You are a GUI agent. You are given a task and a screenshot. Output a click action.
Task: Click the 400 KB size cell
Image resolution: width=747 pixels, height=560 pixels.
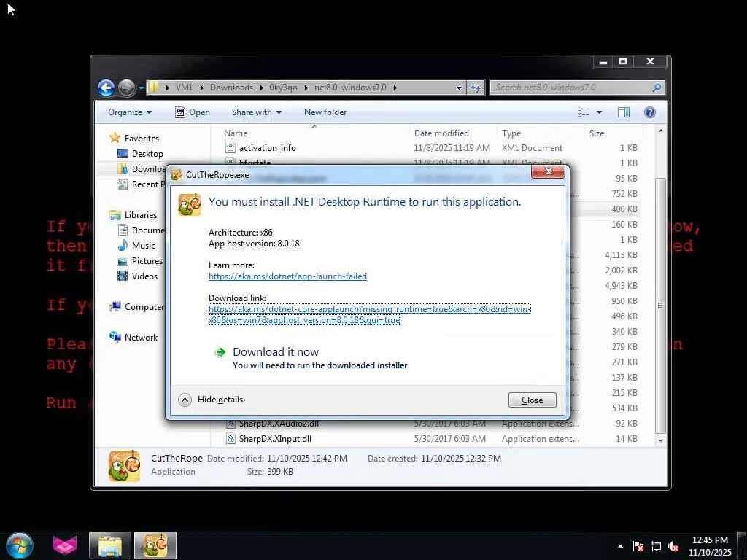click(x=624, y=209)
